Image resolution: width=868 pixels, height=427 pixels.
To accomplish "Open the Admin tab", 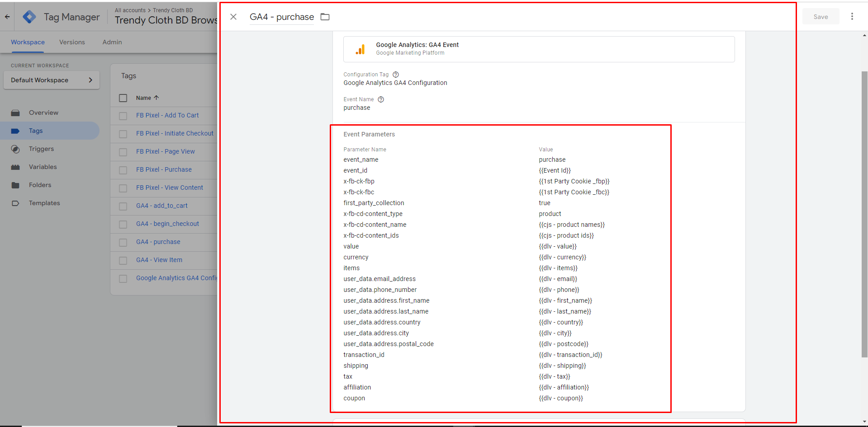I will click(x=112, y=42).
